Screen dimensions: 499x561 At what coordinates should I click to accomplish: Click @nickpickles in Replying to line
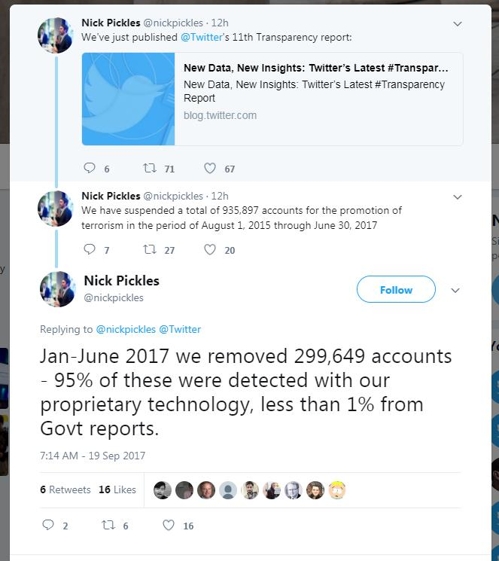click(126, 329)
